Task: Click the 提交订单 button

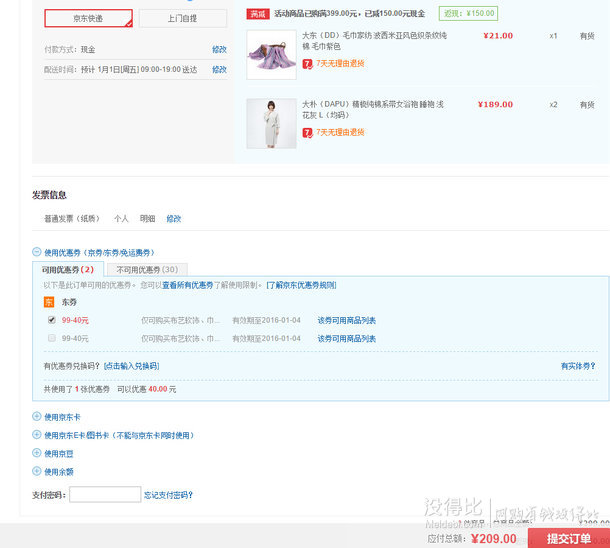Action: (x=569, y=538)
